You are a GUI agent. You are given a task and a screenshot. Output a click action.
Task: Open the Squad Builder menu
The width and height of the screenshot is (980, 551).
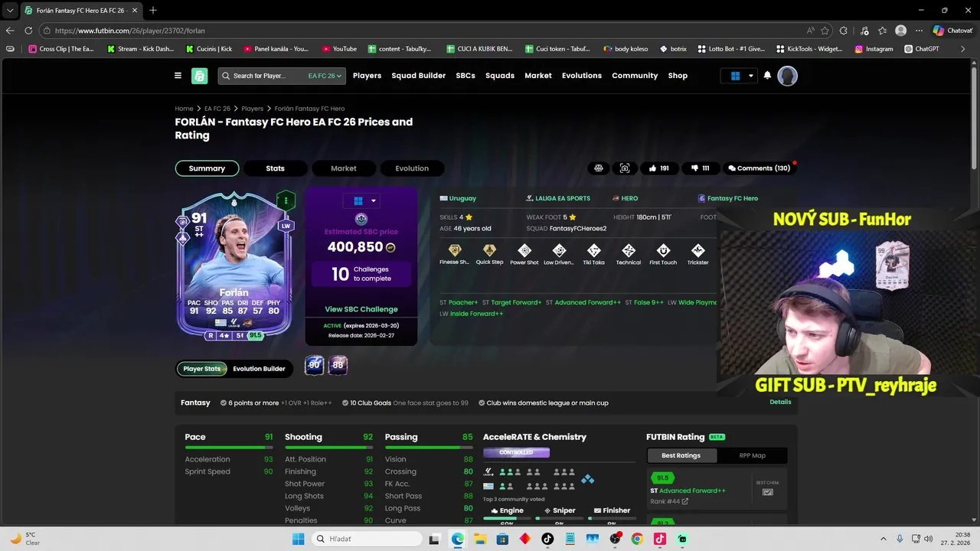coord(418,76)
